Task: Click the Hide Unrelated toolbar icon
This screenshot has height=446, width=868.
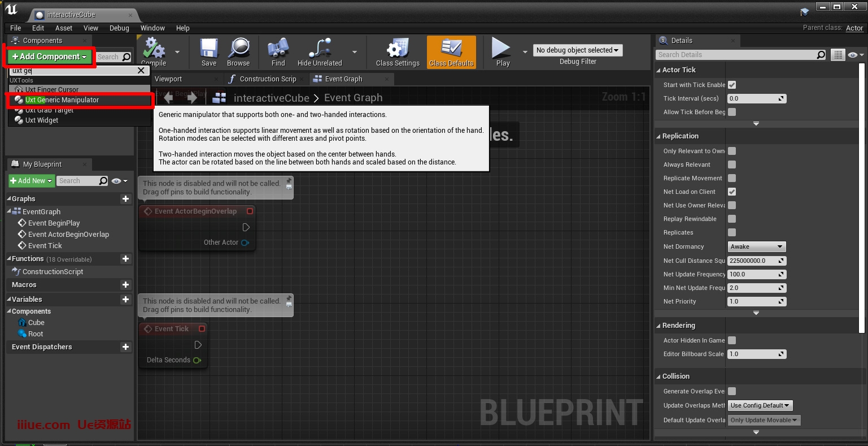Action: [320, 49]
